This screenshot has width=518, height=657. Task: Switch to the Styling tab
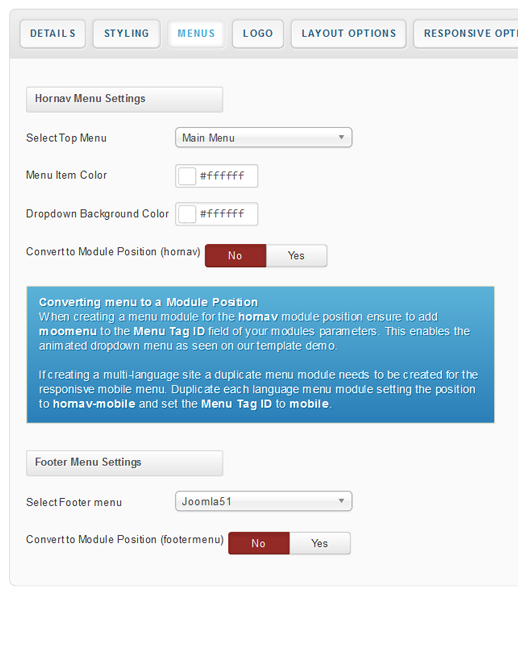(127, 34)
